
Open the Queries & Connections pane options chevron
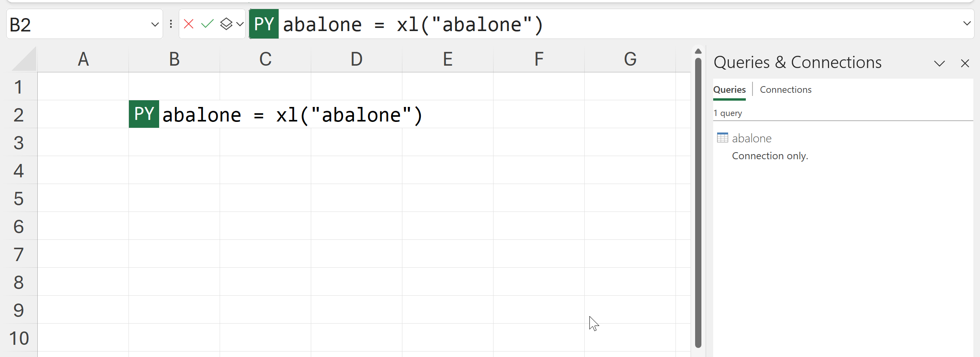[939, 63]
